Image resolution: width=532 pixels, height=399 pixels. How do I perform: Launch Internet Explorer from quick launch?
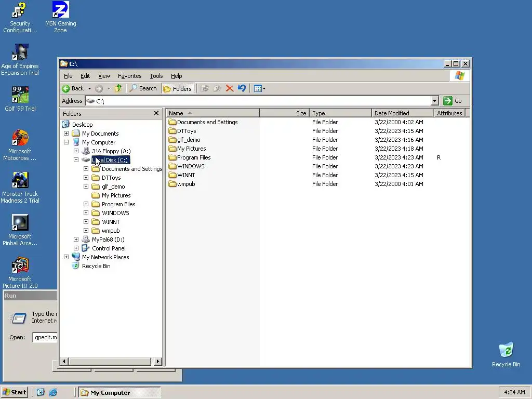click(x=53, y=392)
